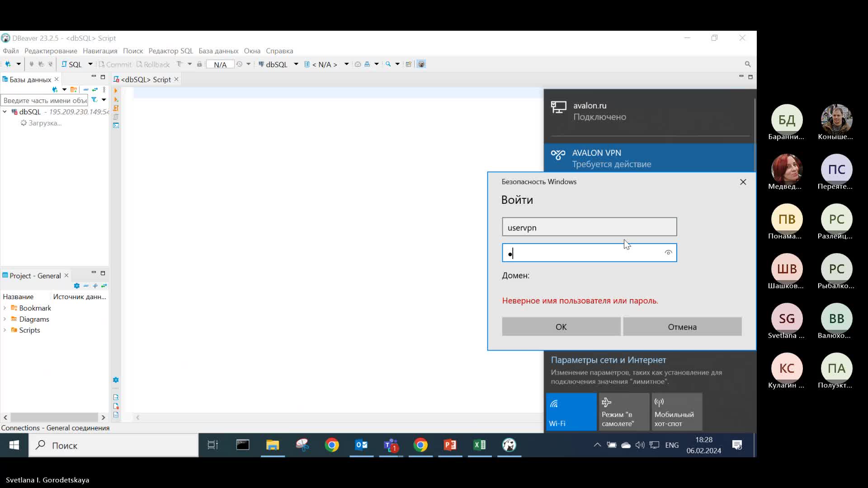Collapse all items in Project panel

[86, 286]
